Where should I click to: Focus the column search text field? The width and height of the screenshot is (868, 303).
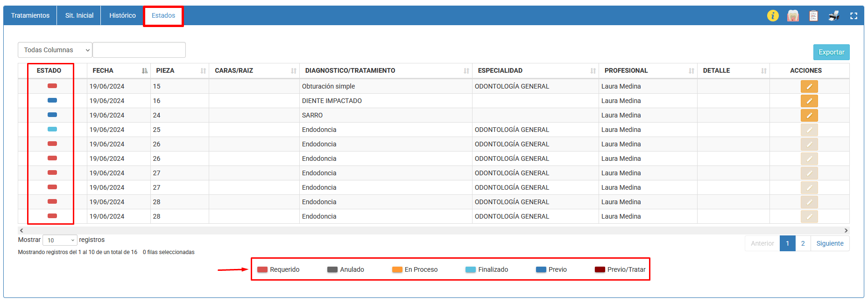coord(139,50)
